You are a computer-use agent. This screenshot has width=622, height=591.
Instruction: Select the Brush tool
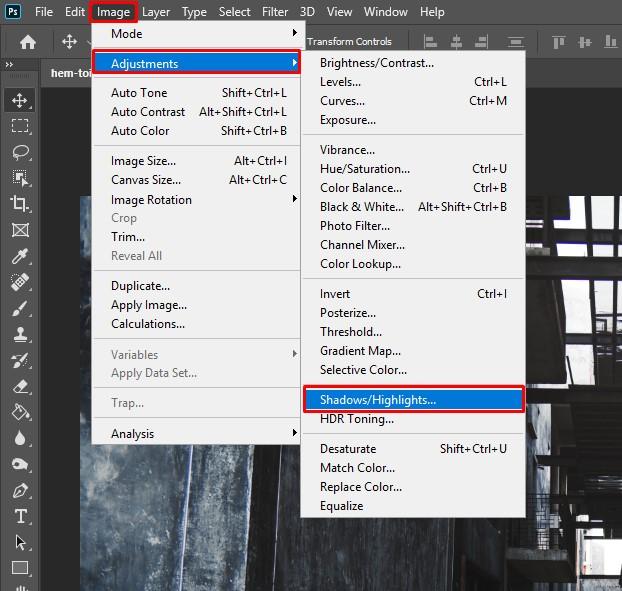[20, 308]
